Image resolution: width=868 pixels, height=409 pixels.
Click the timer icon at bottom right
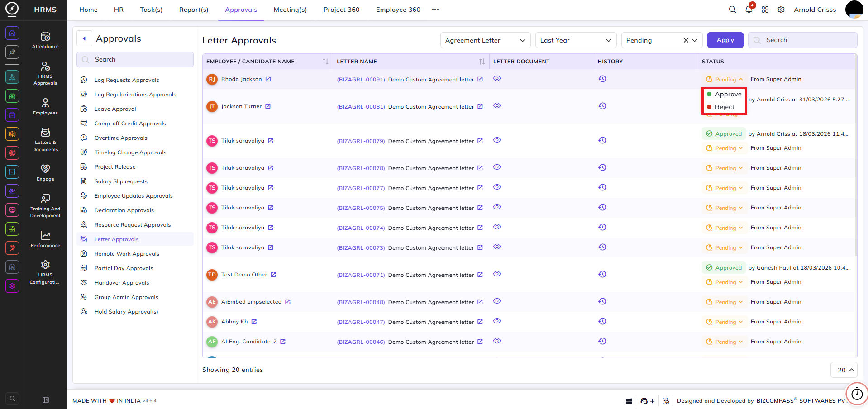point(857,394)
